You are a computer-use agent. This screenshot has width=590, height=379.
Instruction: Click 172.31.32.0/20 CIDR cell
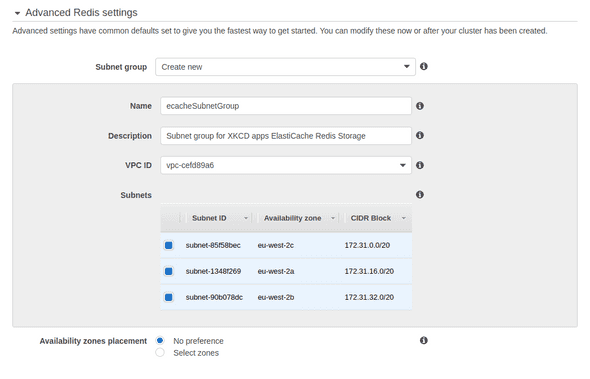369,297
